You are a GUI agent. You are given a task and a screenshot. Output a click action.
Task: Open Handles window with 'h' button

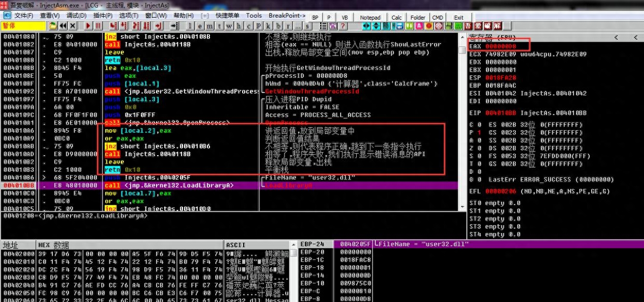(239, 25)
